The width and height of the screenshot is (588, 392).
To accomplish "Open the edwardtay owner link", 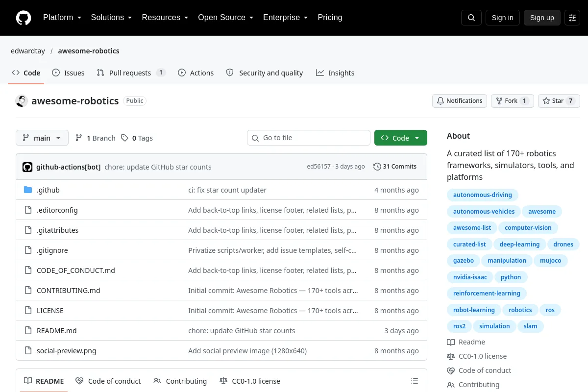I will tap(27, 51).
